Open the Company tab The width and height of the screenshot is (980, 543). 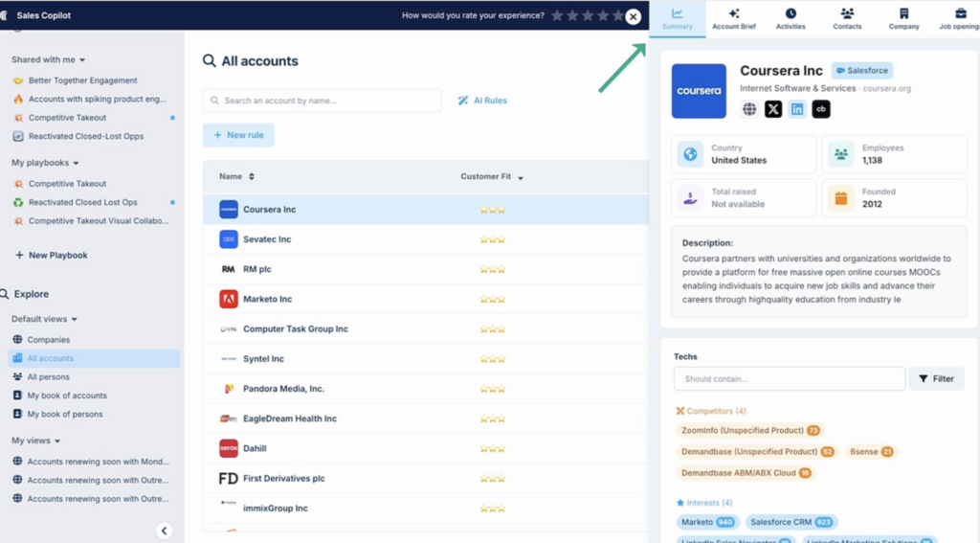pos(903,19)
